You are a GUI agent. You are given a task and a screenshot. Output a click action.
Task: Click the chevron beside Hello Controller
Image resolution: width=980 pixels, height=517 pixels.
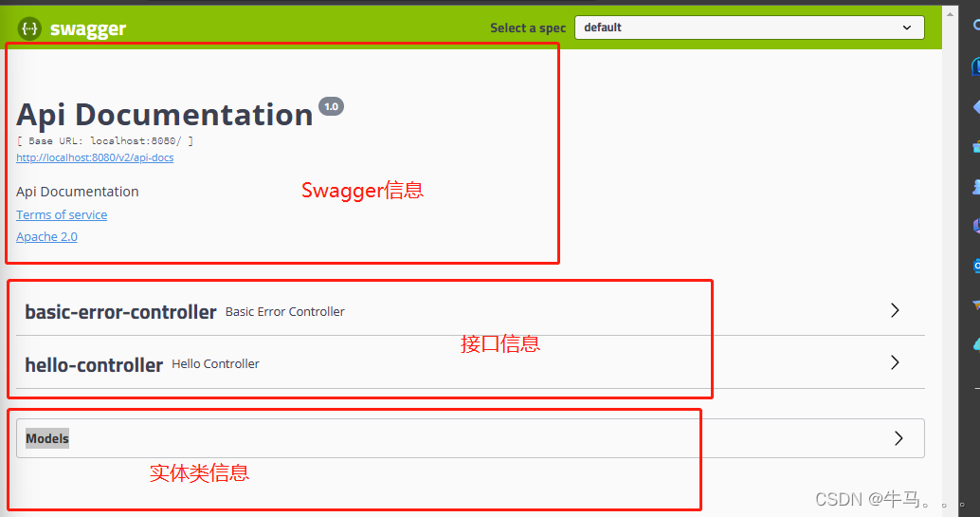pyautogui.click(x=895, y=362)
